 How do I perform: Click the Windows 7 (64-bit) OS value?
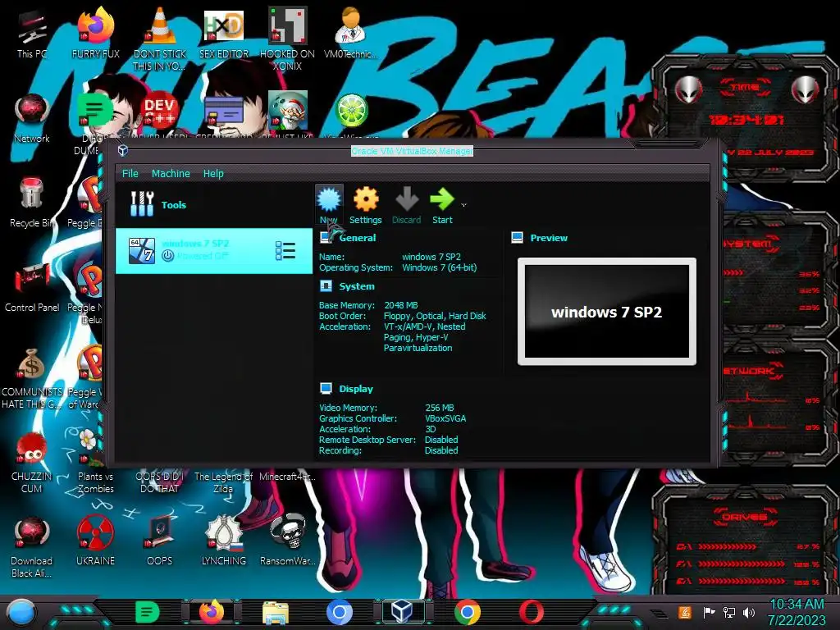click(440, 267)
